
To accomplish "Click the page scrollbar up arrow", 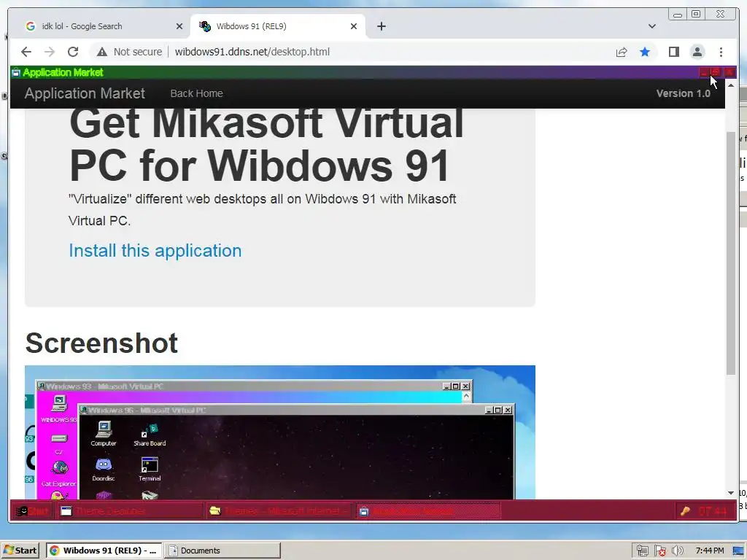I will point(731,85).
